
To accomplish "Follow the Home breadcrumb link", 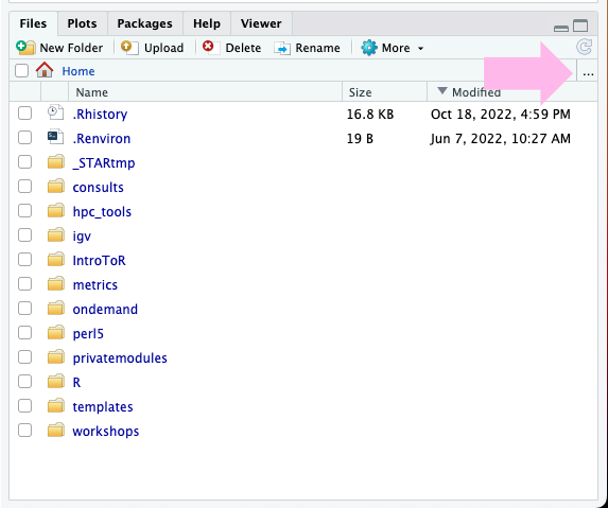I will click(78, 71).
